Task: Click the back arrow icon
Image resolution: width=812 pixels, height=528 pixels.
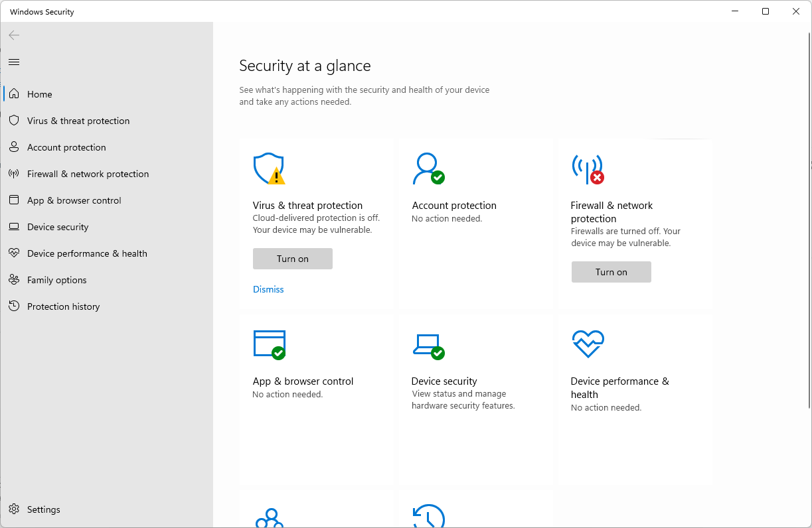Action: click(x=14, y=35)
